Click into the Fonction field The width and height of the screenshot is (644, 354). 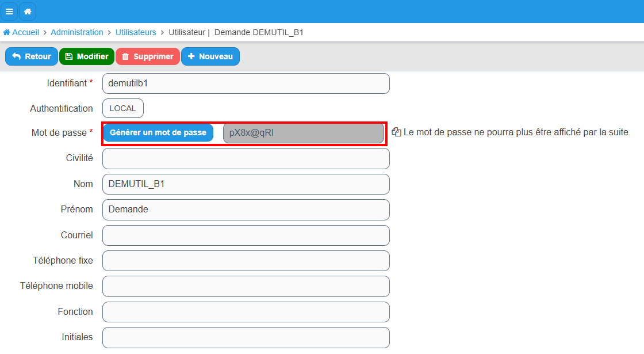coord(246,312)
